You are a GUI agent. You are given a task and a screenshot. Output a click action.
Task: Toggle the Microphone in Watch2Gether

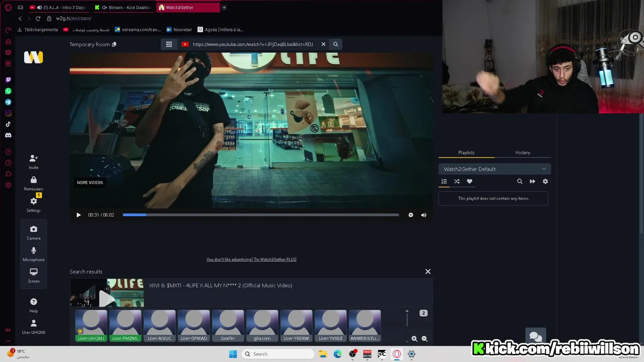click(x=34, y=254)
